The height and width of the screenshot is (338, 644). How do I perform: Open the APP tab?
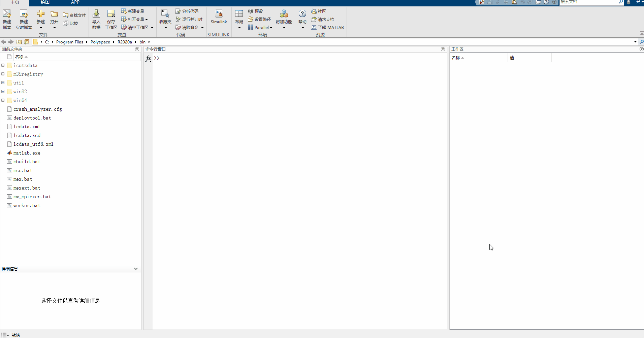(x=75, y=2)
